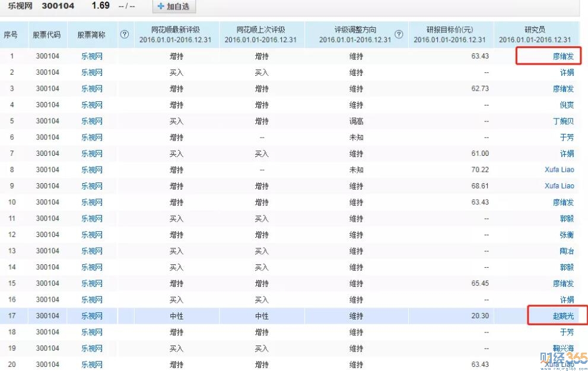Click the help icon beside 股票简称 header
Screen dimensions: 588x371
pyautogui.click(x=125, y=34)
